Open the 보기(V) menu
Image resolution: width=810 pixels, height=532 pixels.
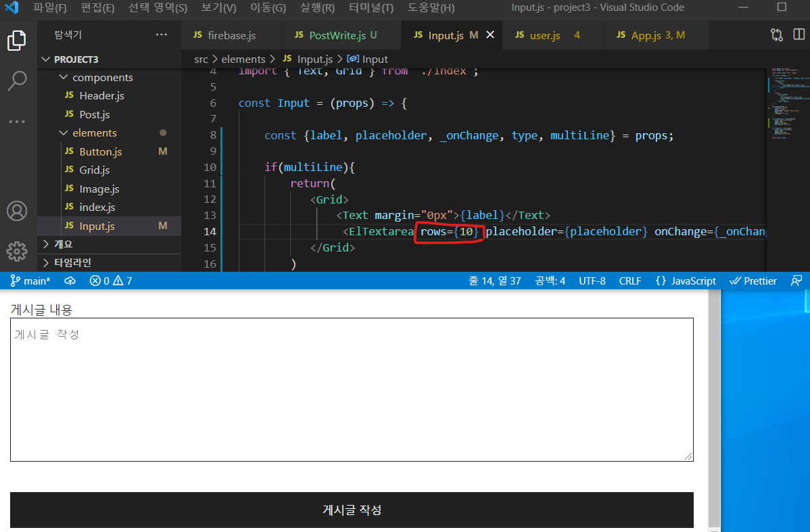click(x=218, y=7)
